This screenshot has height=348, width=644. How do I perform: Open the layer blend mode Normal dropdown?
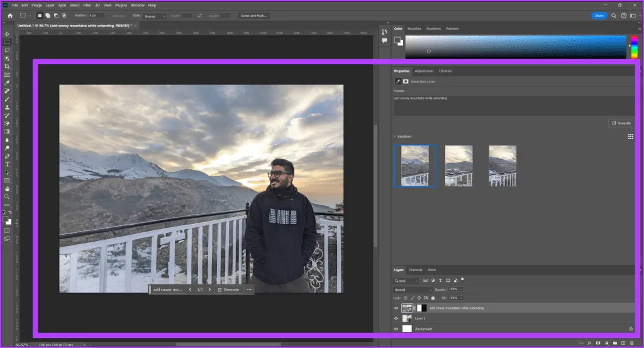point(413,289)
